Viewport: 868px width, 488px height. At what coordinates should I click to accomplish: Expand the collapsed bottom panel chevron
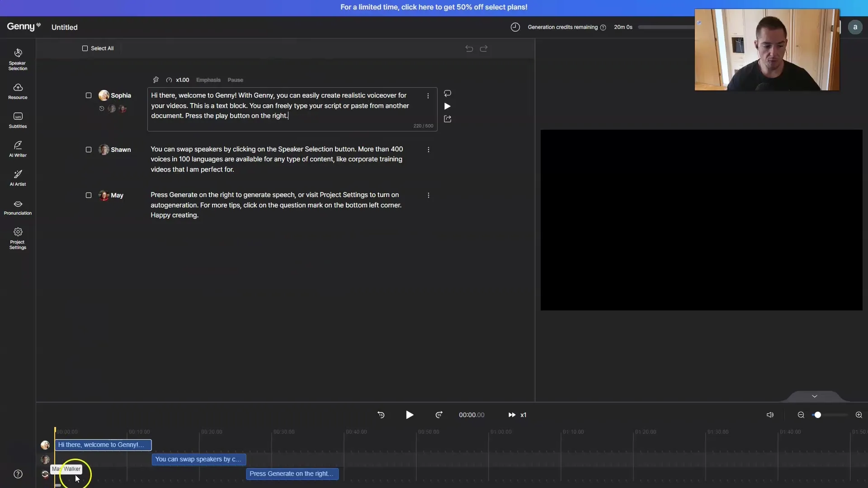814,395
